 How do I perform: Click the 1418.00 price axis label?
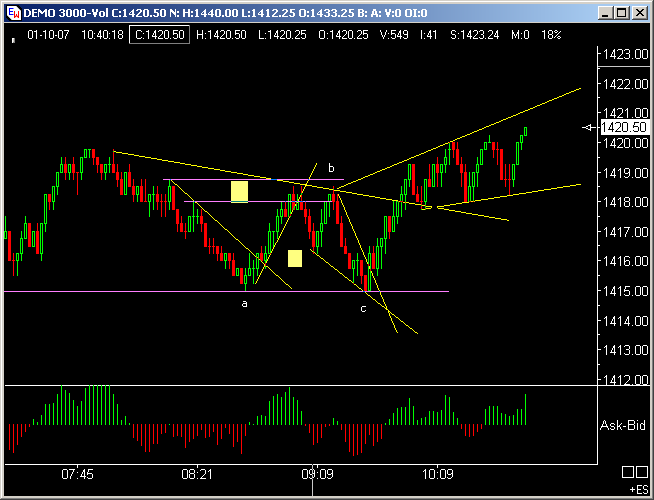tap(625, 202)
